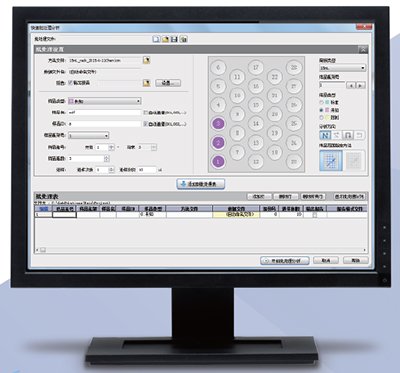Select vial position 11 on the tray
Screen dimensions: 400x373
tap(237, 77)
